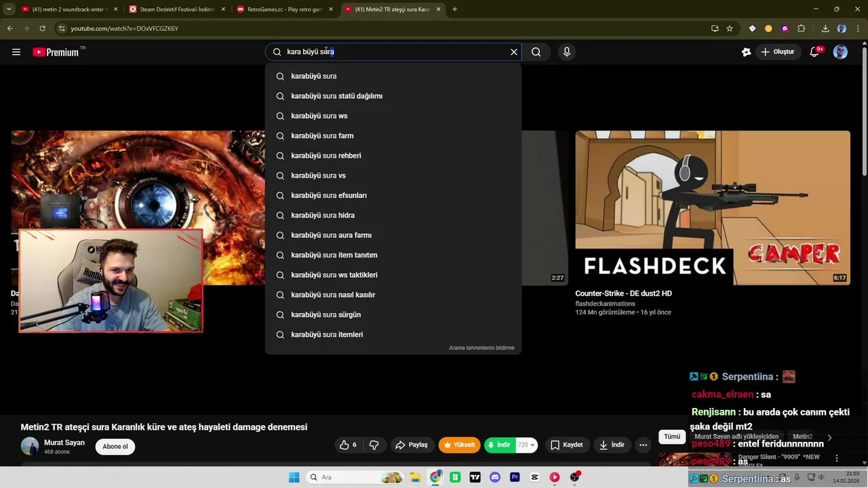Open a new browser tab
This screenshot has height=488, width=868.
click(454, 9)
